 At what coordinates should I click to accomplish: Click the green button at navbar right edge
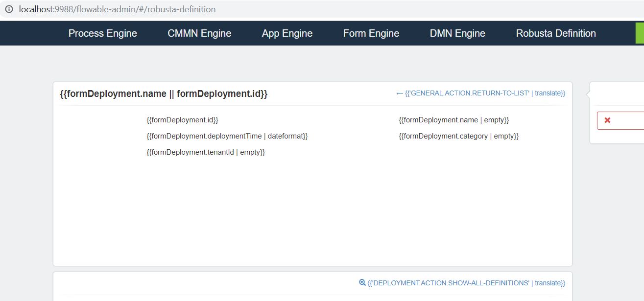click(x=640, y=33)
